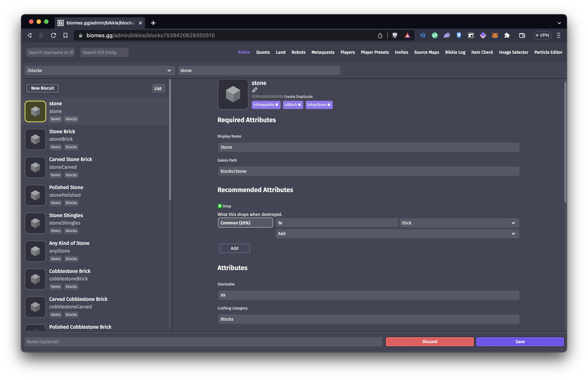This screenshot has height=380, width=588.
Task: Toggle the green Drop attribute marker
Action: 220,206
